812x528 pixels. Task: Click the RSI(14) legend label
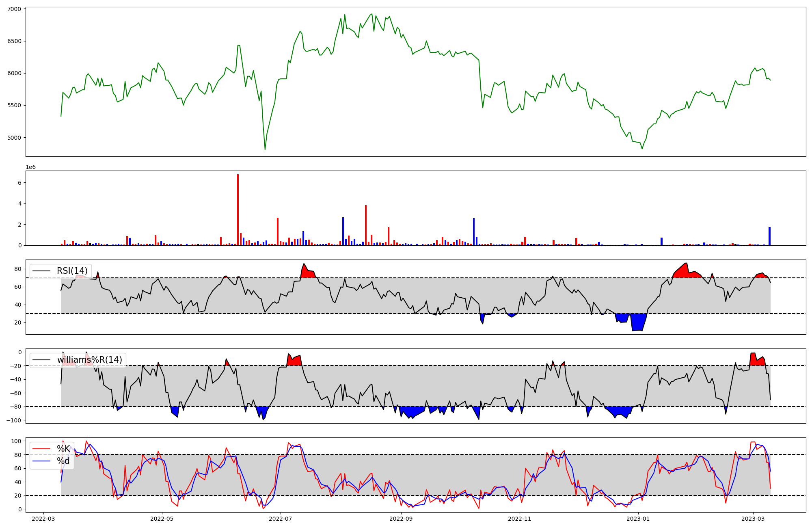[72, 271]
